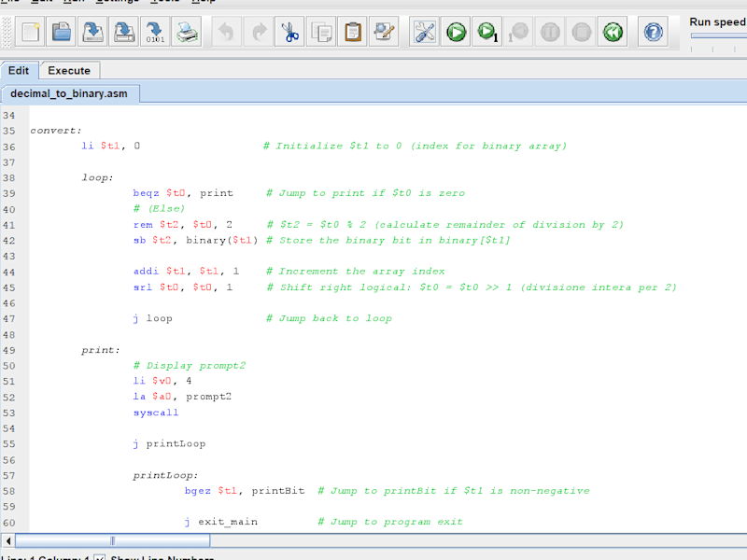Copy the selected text
The image size is (747, 560).
pos(321,32)
